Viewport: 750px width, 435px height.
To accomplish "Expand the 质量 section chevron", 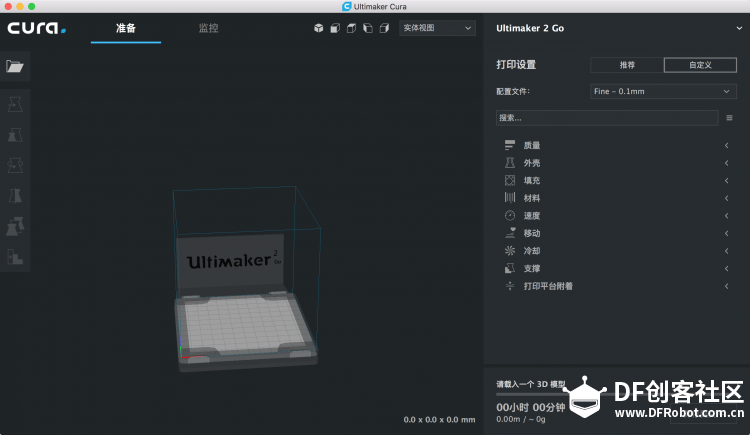I will tap(726, 145).
